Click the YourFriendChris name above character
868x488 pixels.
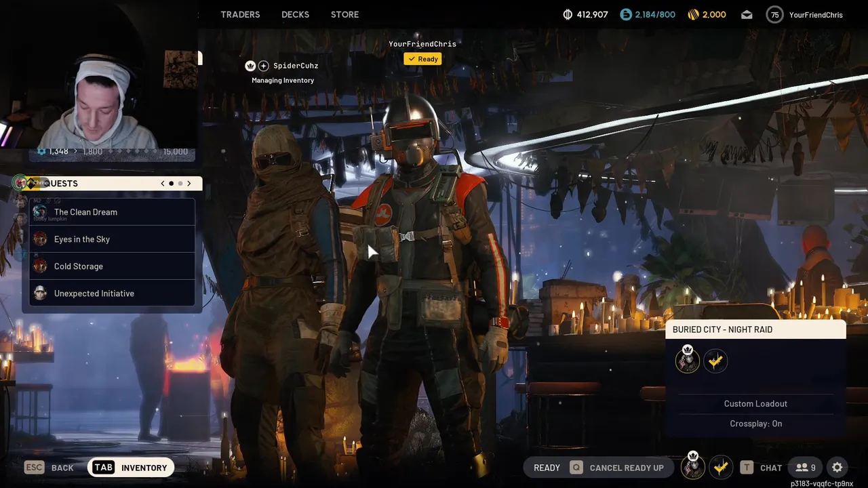(422, 44)
